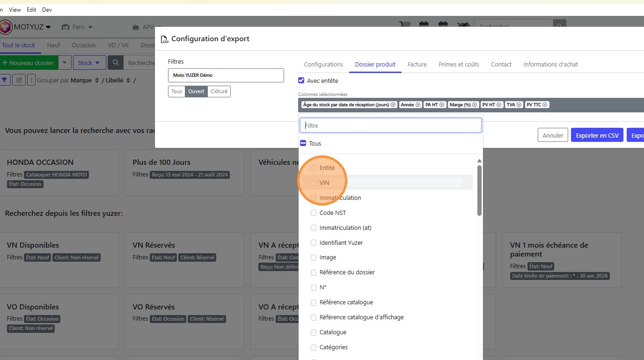Open the MOTYUZ dropdown caret
The image size is (644, 360).
(48, 27)
